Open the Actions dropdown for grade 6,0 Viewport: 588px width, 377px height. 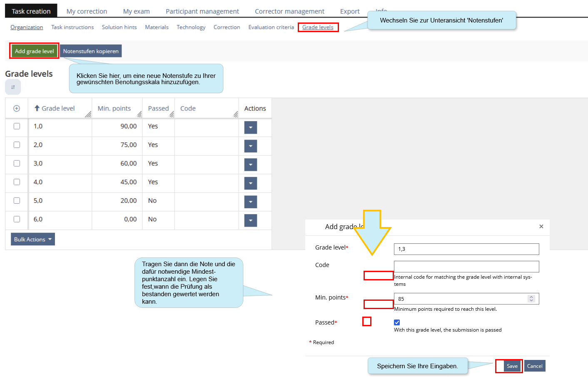250,220
